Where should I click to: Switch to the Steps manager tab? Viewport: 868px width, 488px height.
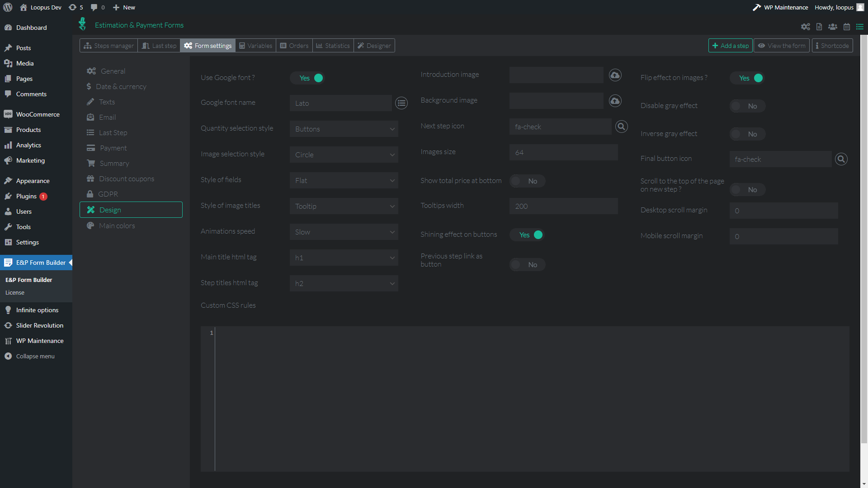coord(109,46)
